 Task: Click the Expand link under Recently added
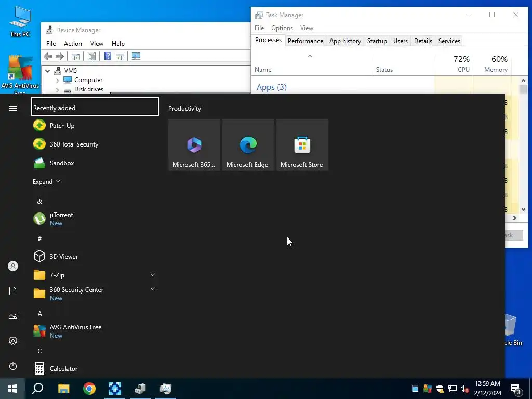(46, 181)
